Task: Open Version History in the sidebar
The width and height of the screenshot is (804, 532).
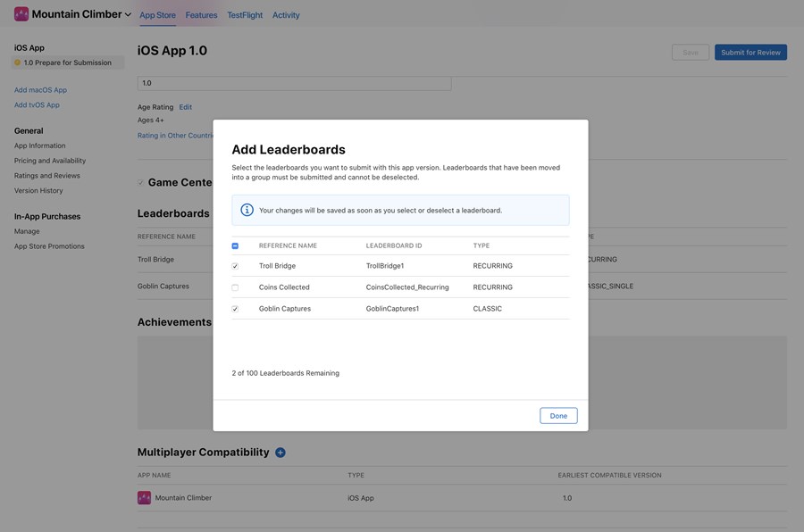Action: (x=38, y=190)
